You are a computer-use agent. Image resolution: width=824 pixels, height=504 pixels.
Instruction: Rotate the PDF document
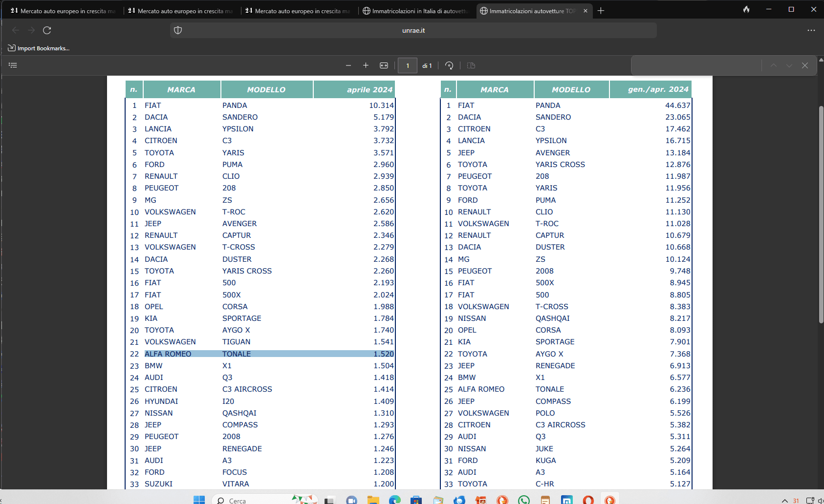(449, 65)
